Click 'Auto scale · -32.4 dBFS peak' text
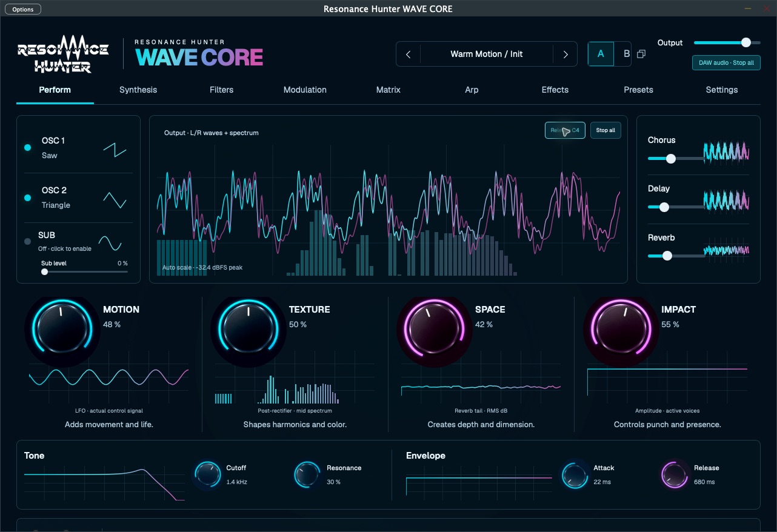Image resolution: width=777 pixels, height=532 pixels. [x=202, y=267]
